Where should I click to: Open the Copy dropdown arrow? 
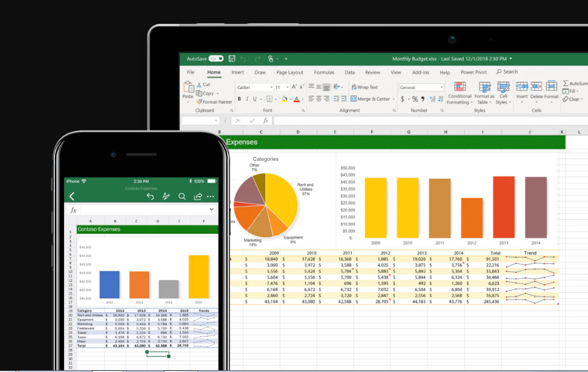217,94
